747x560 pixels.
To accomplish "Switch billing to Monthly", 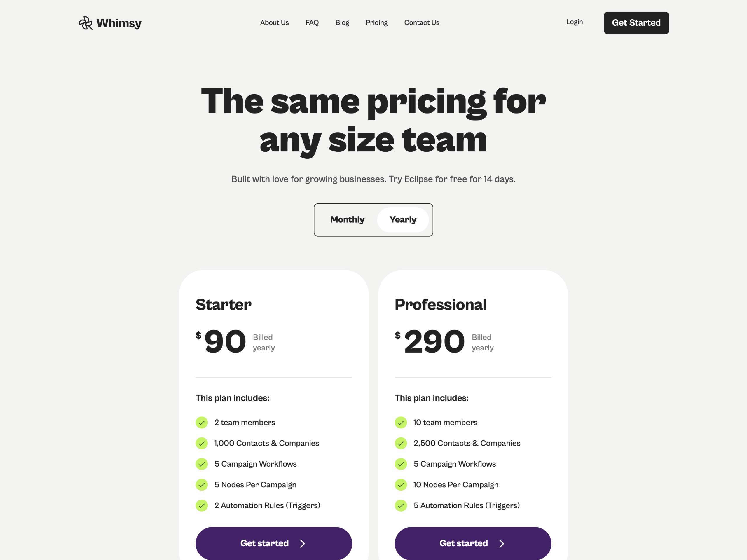I will pyautogui.click(x=347, y=219).
